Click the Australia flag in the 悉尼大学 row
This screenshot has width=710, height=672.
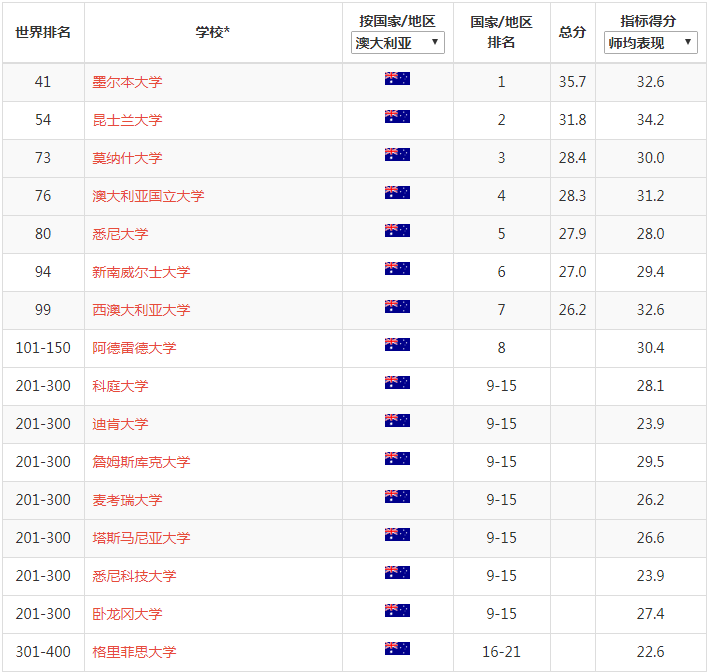pos(397,230)
